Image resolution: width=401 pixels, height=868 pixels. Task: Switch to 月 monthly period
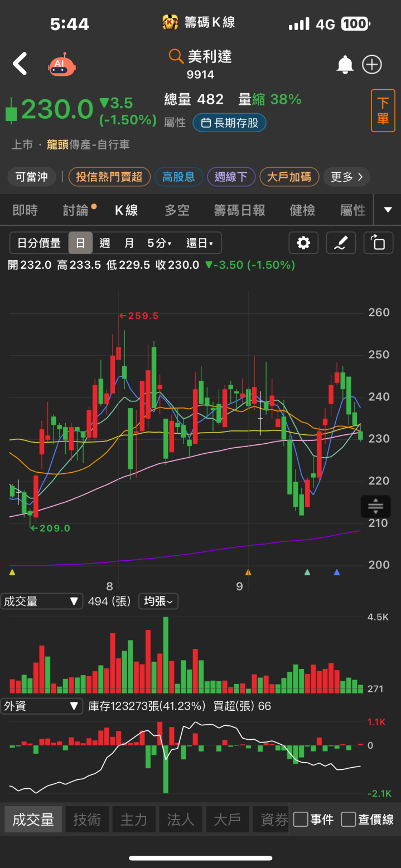click(x=129, y=243)
